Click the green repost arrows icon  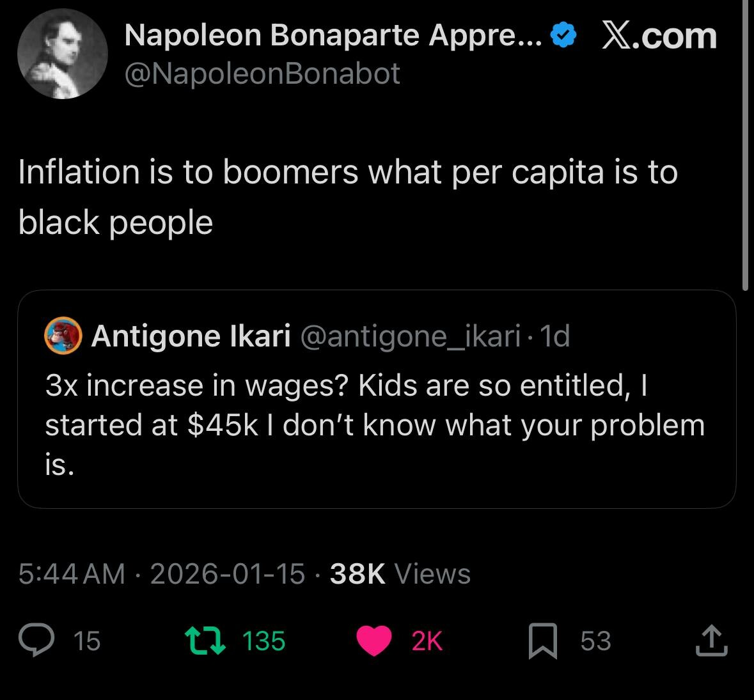[x=204, y=641]
